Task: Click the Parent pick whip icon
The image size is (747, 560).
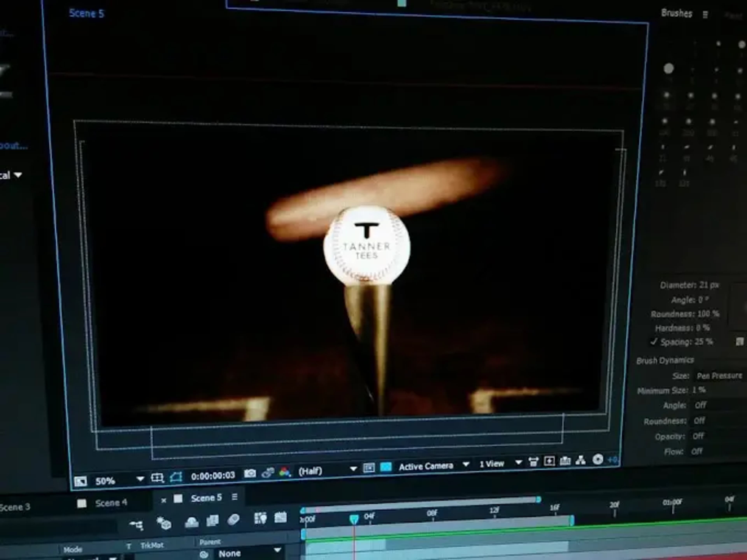Action: [204, 555]
